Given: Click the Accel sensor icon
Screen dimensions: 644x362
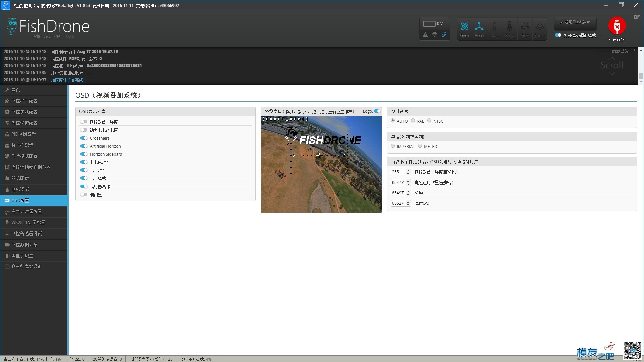Looking at the screenshot, I should point(479,29).
